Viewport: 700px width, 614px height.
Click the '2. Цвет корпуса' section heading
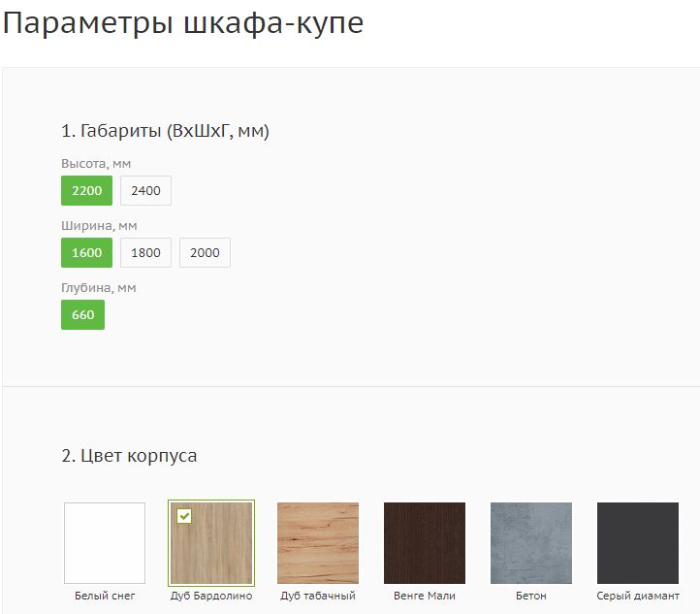click(129, 456)
